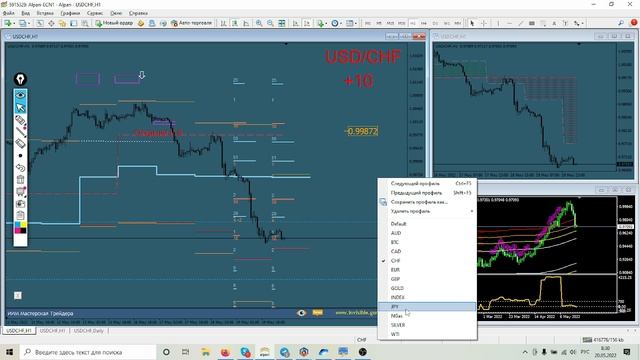Toggle chart shift icon
The image size is (640, 360).
[x=307, y=23]
